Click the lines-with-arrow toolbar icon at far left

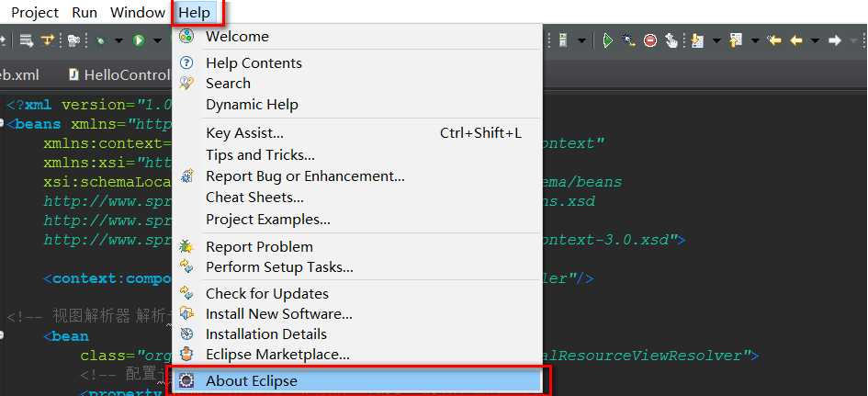(x=26, y=40)
